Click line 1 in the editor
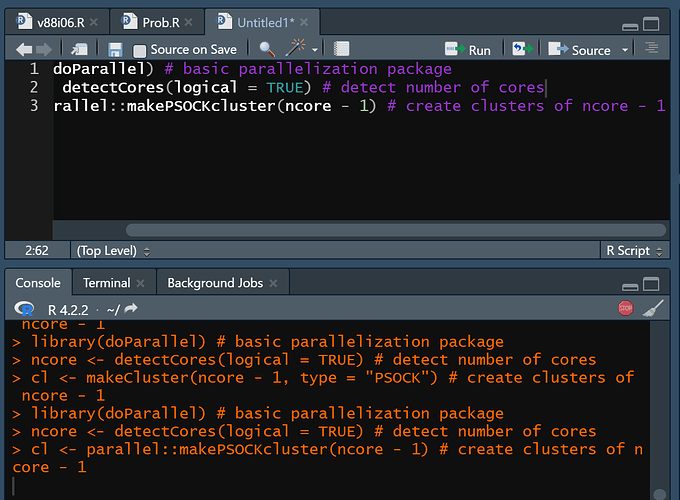 [252, 69]
